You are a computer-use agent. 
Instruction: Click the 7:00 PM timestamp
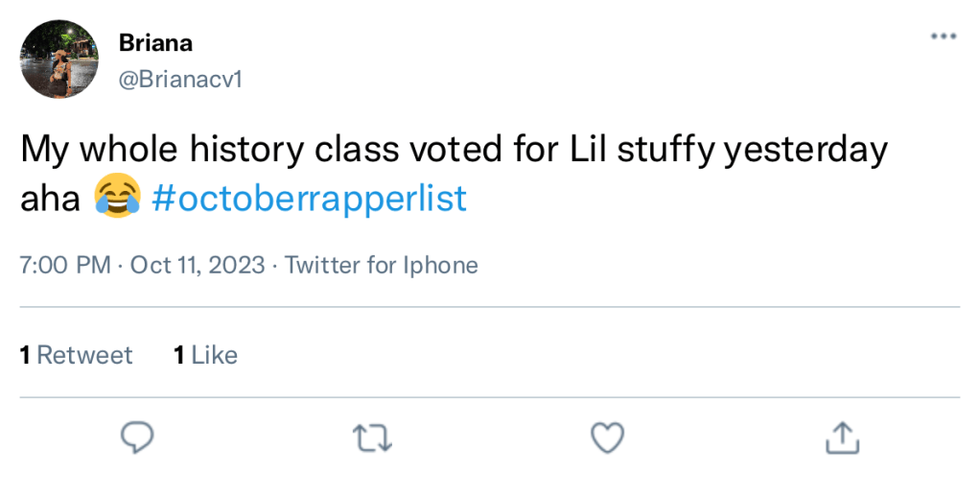coord(65,265)
